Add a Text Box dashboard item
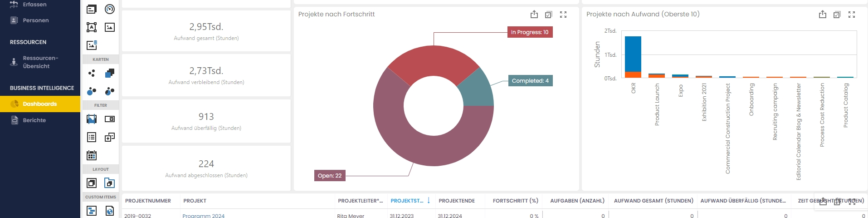 [x=92, y=27]
